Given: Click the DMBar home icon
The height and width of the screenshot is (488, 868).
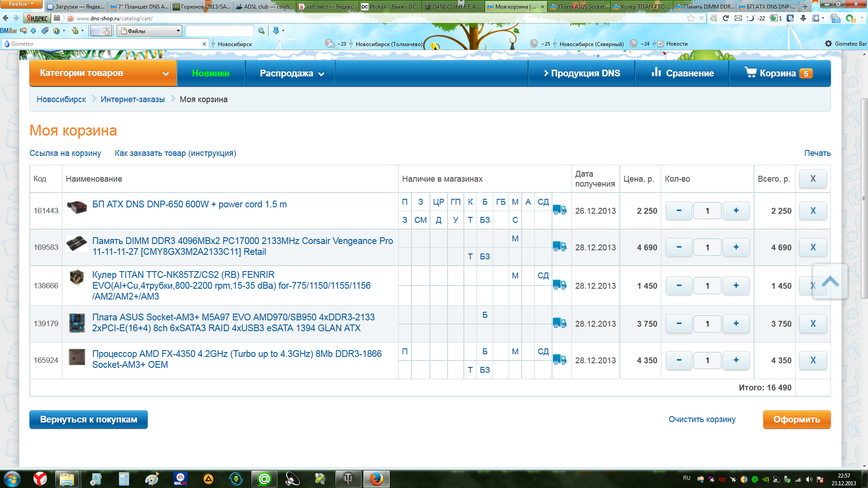Looking at the screenshot, I should click(56, 31).
